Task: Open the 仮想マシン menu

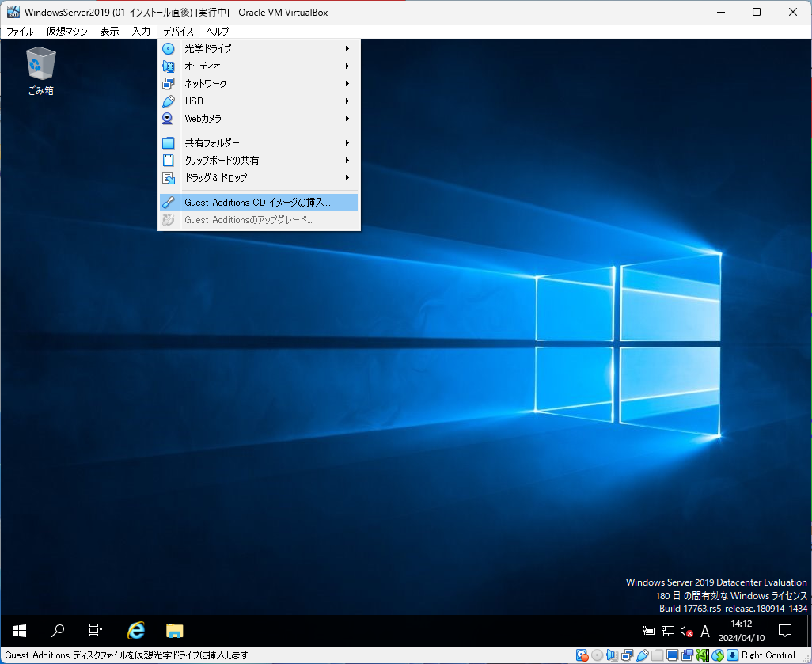Action: [x=66, y=32]
